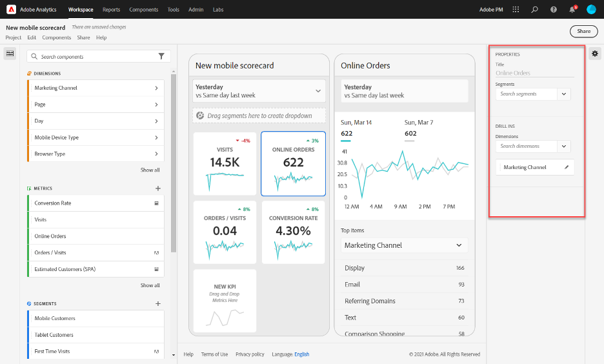Open the Privacy policy link
The width and height of the screenshot is (604, 364).
pyautogui.click(x=249, y=354)
